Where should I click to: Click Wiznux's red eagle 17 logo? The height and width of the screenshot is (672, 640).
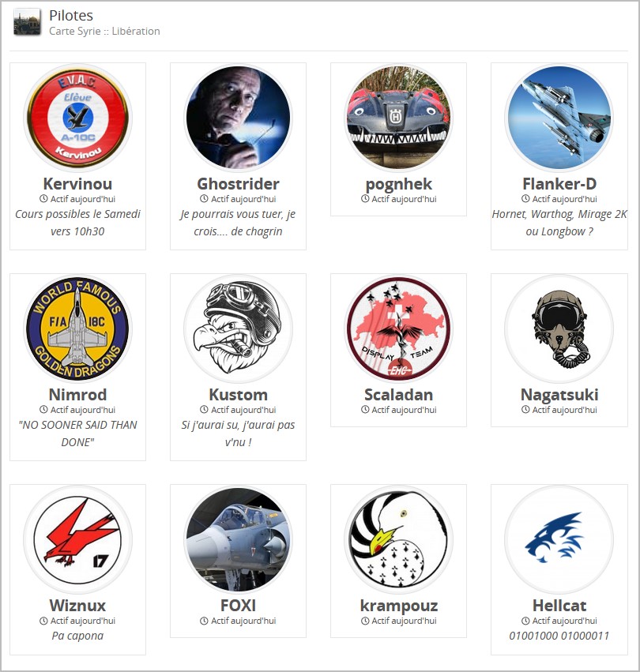[x=77, y=539]
